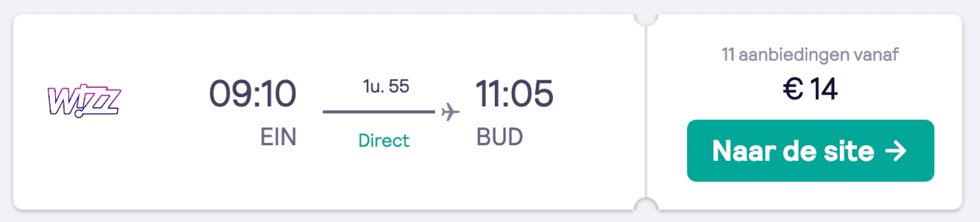Click the green Direct flight label
This screenshot has height=222, width=980.
tap(384, 141)
